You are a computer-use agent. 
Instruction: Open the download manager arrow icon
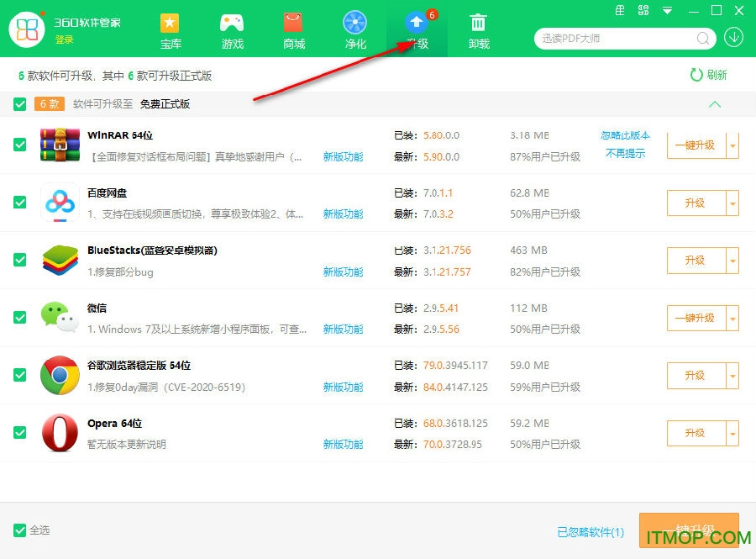pyautogui.click(x=732, y=39)
